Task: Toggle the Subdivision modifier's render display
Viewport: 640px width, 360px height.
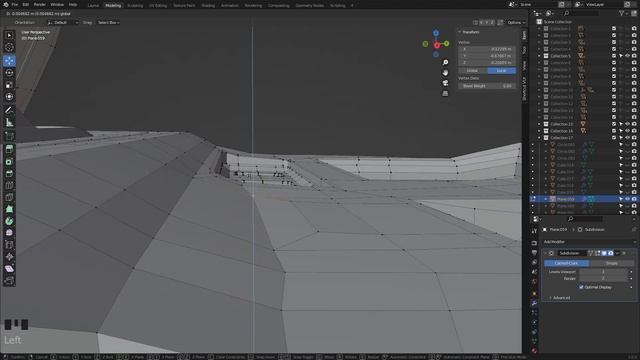Action: click(x=611, y=253)
